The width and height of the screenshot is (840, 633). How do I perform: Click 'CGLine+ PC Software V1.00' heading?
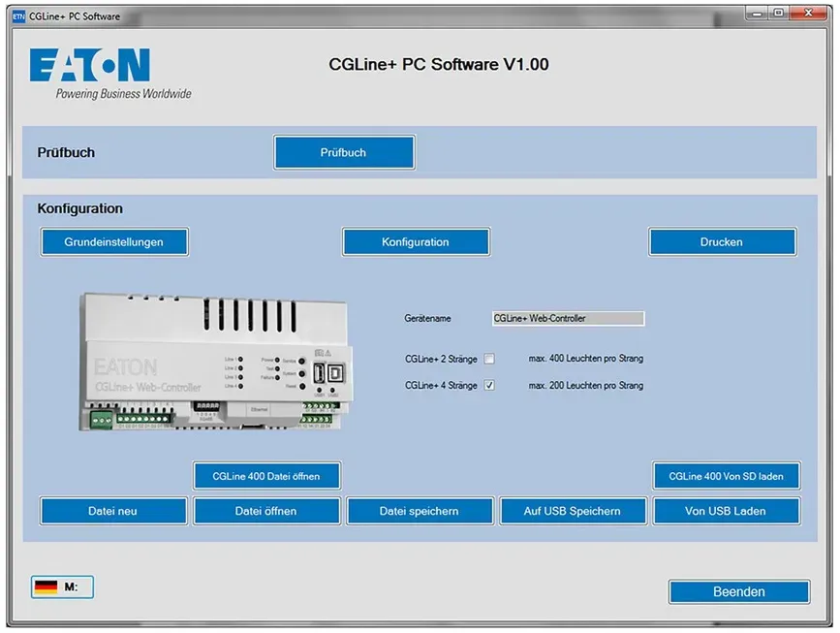pyautogui.click(x=439, y=64)
